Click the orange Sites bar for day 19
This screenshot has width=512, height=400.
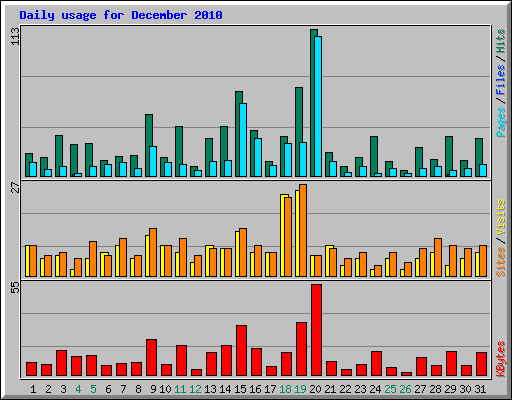pos(303,230)
